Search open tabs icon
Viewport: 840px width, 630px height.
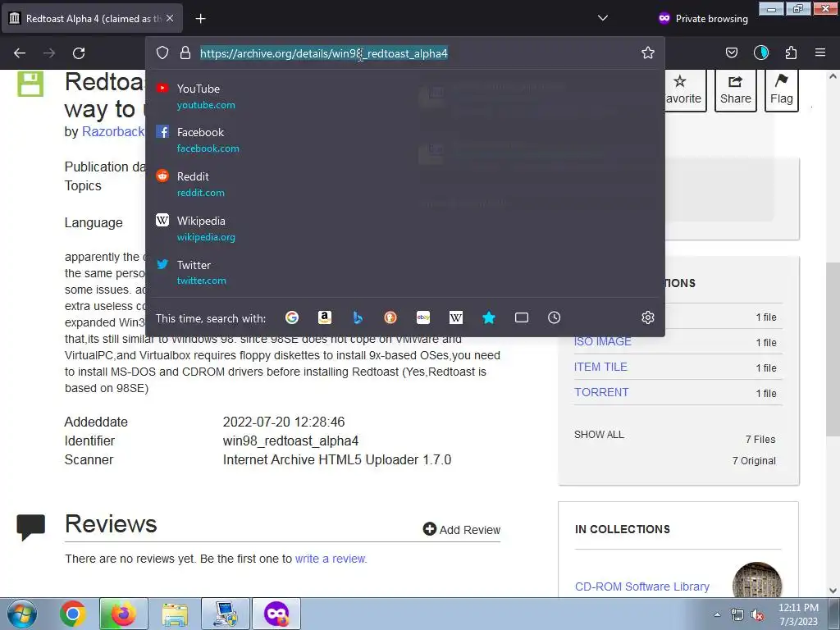coord(521,317)
